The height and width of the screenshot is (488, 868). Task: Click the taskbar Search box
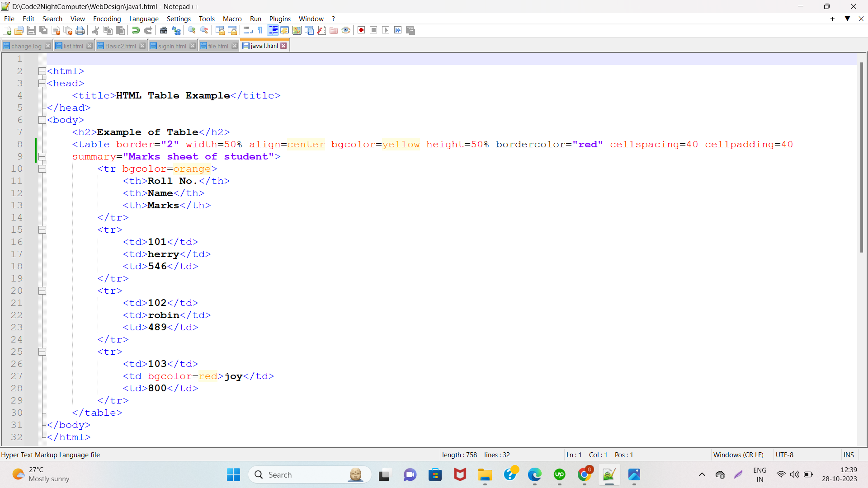pos(310,475)
